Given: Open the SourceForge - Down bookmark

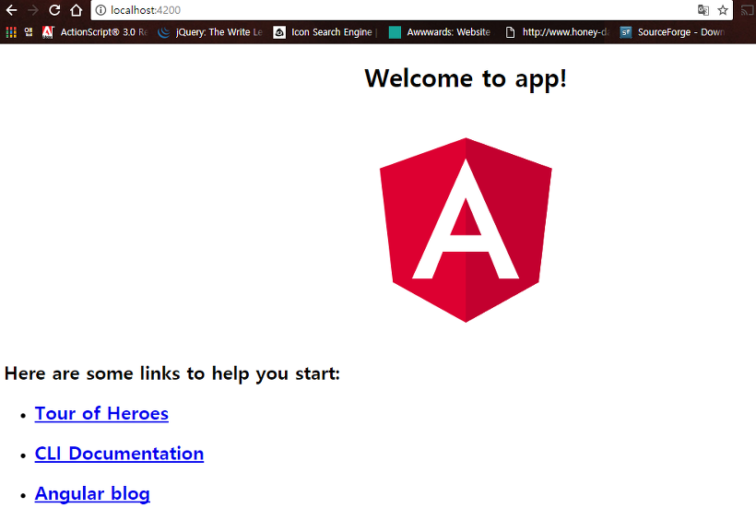Looking at the screenshot, I should 672,32.
